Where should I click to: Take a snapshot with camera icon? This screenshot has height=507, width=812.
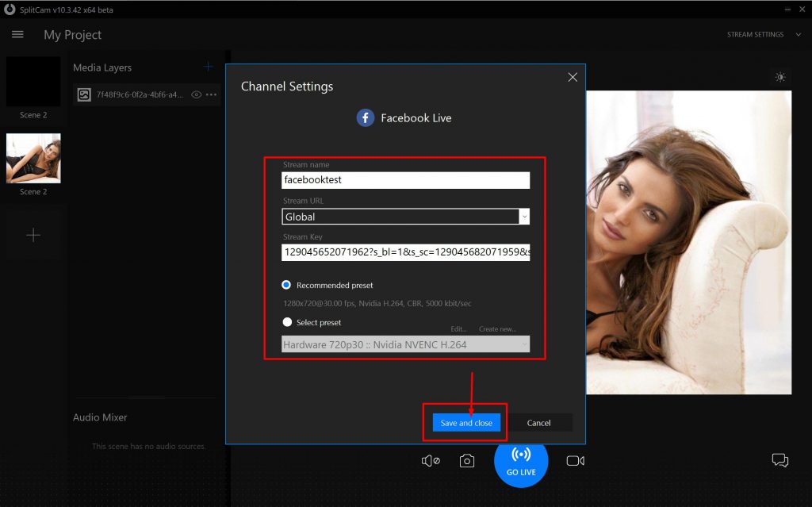coord(466,460)
